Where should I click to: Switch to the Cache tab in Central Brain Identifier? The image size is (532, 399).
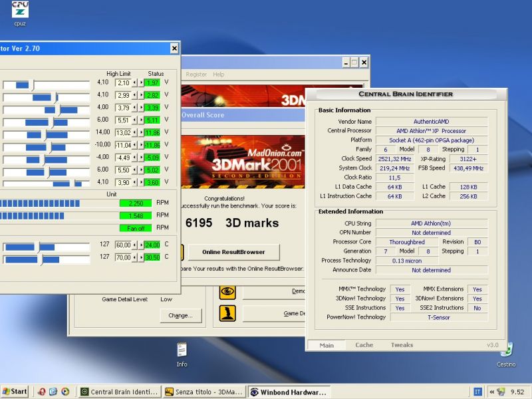click(x=364, y=345)
